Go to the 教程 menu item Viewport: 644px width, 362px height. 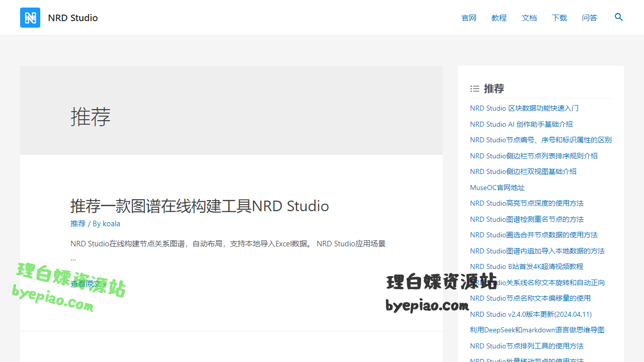[x=499, y=18]
